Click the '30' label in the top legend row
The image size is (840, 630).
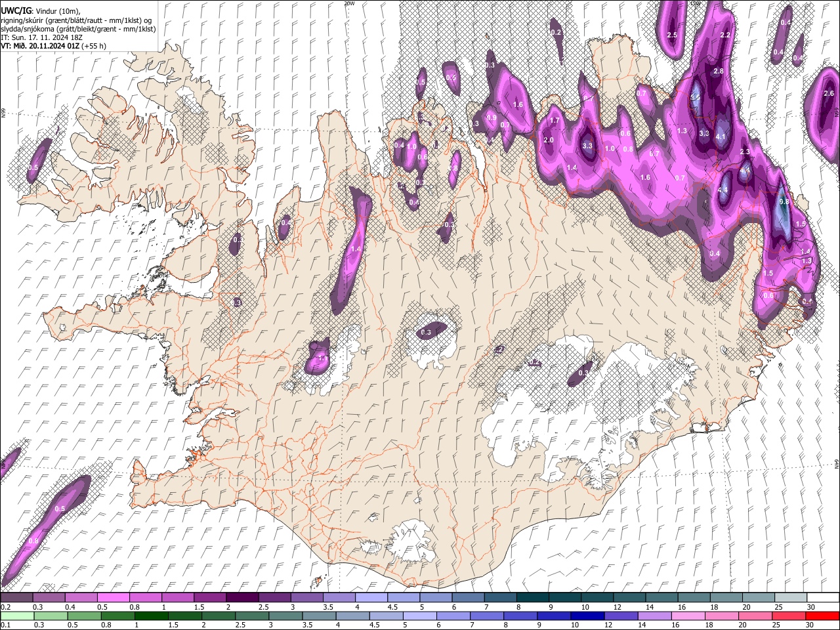tap(811, 607)
